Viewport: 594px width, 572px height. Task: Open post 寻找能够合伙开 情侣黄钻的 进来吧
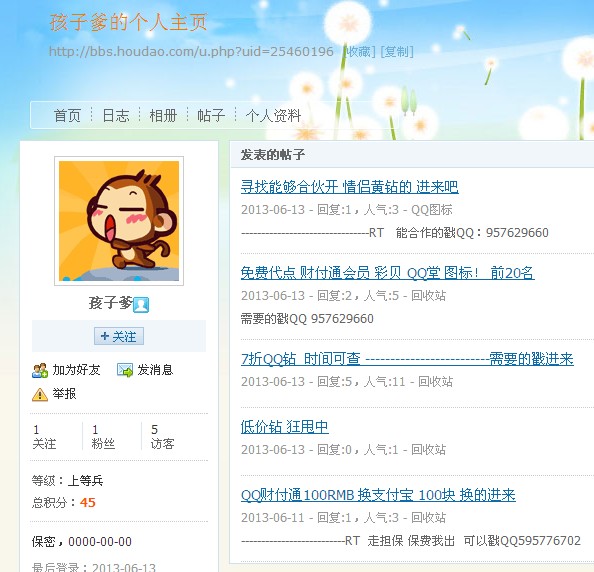coord(349,187)
